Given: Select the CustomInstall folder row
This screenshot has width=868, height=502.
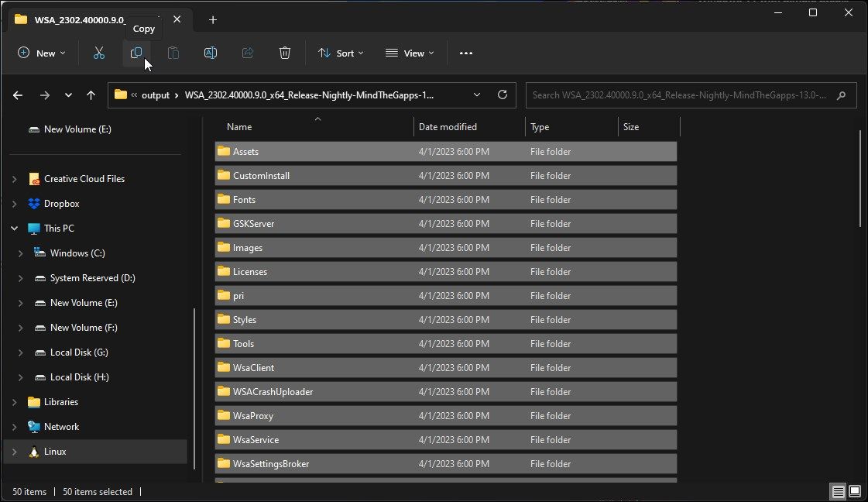Looking at the screenshot, I should (446, 176).
